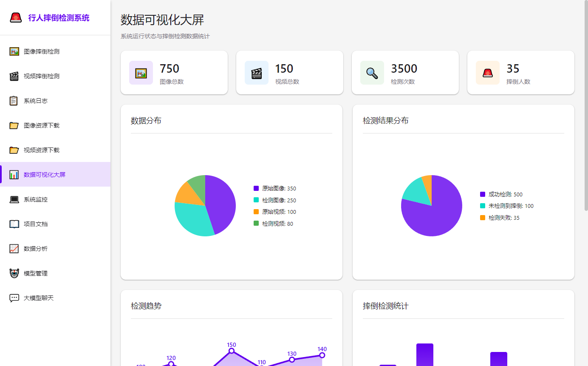This screenshot has width=588, height=366.
Task: Open the 项目文档 page
Action: pyautogui.click(x=55, y=224)
